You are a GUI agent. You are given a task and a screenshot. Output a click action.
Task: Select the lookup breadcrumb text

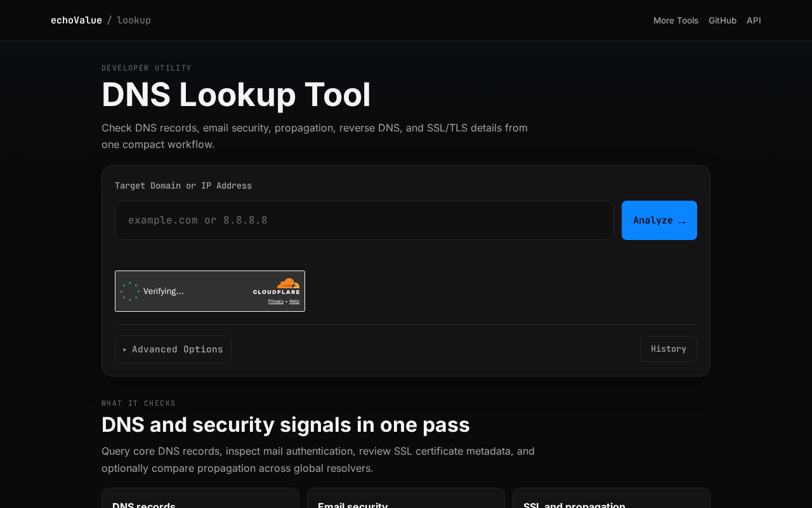point(134,20)
